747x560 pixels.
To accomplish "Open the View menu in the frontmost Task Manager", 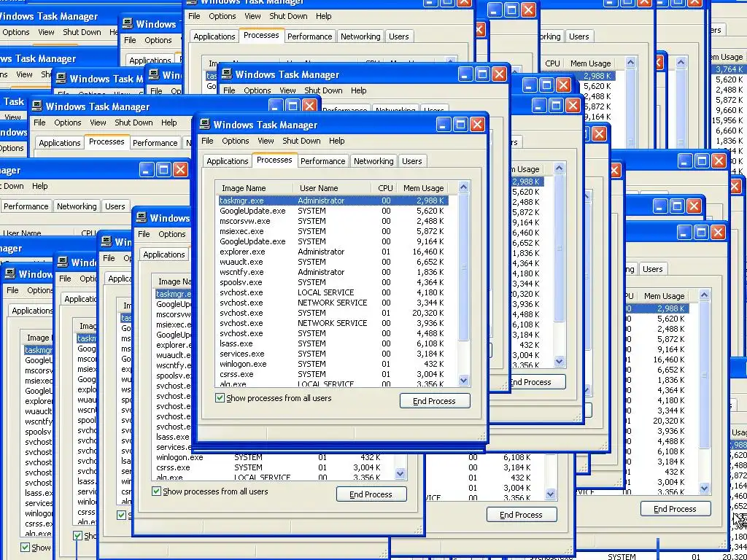I will [x=266, y=141].
